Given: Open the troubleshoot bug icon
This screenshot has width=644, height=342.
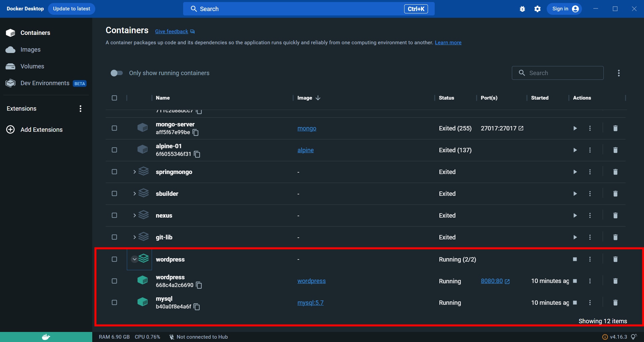Looking at the screenshot, I should (x=522, y=9).
